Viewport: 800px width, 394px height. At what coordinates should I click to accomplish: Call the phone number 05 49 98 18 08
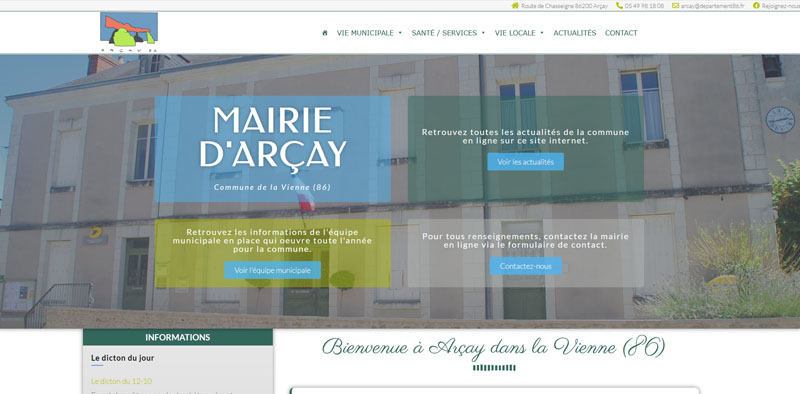(644, 6)
